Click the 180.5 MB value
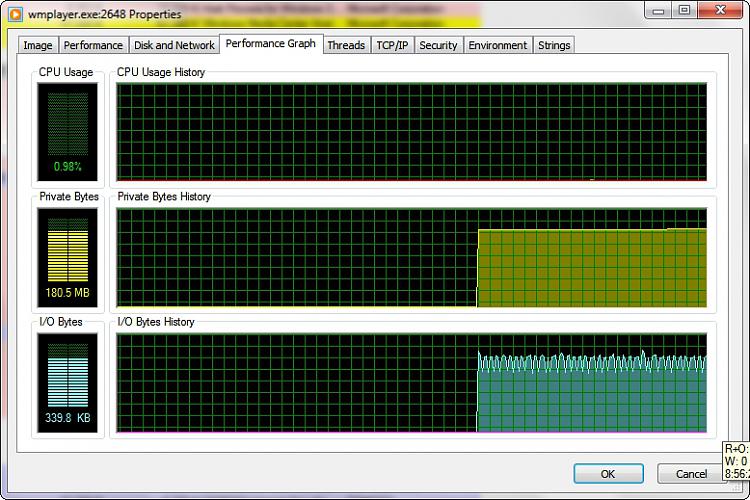 (67, 292)
